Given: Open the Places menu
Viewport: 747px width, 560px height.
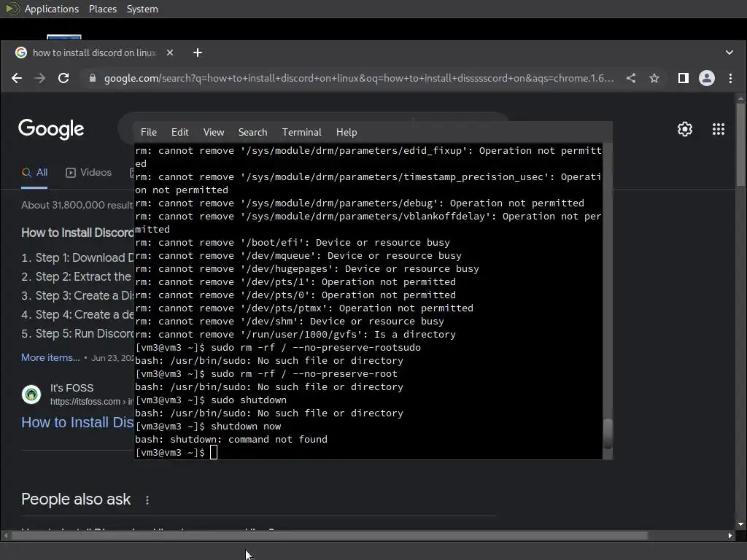Looking at the screenshot, I should pyautogui.click(x=103, y=9).
